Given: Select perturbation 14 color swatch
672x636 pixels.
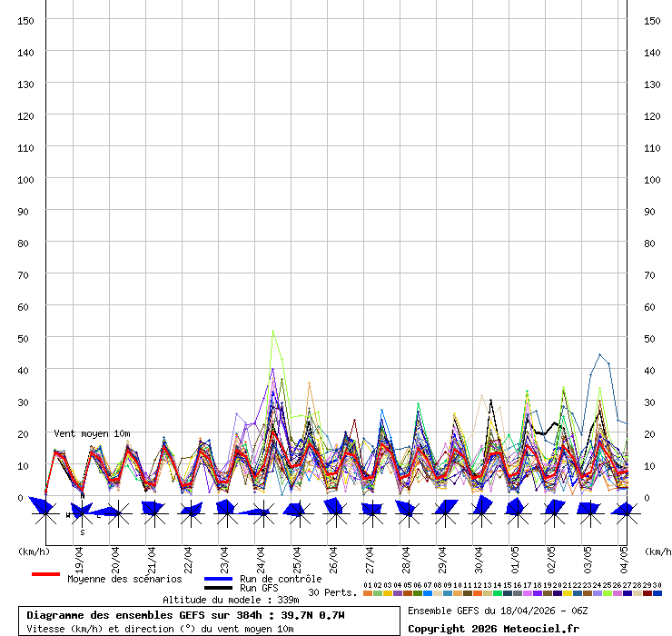Looking at the screenshot, I should point(498,593).
